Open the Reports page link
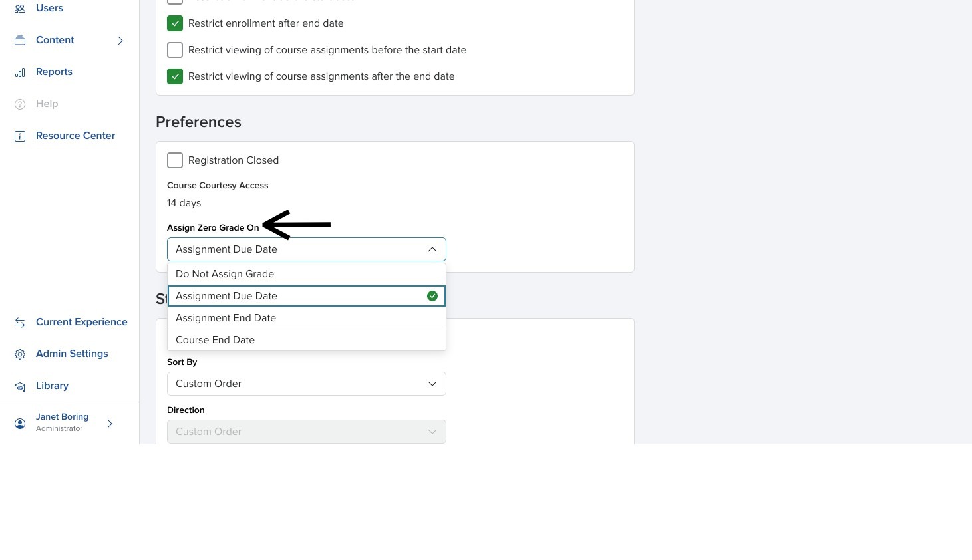The image size is (972, 560). pos(54,72)
